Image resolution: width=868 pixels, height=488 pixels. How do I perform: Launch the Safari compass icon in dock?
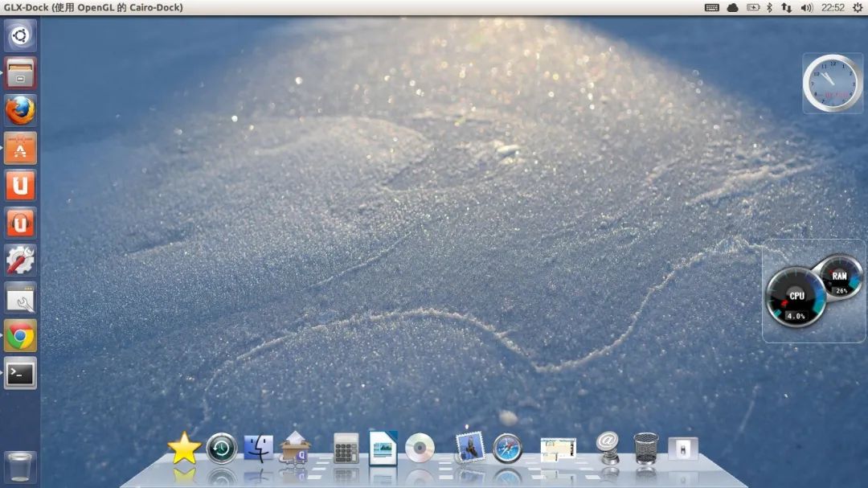coord(507,448)
